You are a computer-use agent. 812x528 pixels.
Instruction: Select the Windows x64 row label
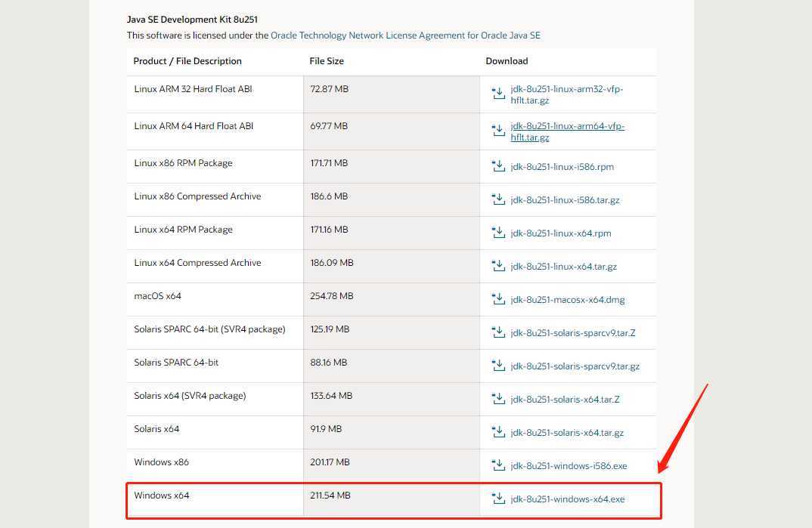(162, 496)
